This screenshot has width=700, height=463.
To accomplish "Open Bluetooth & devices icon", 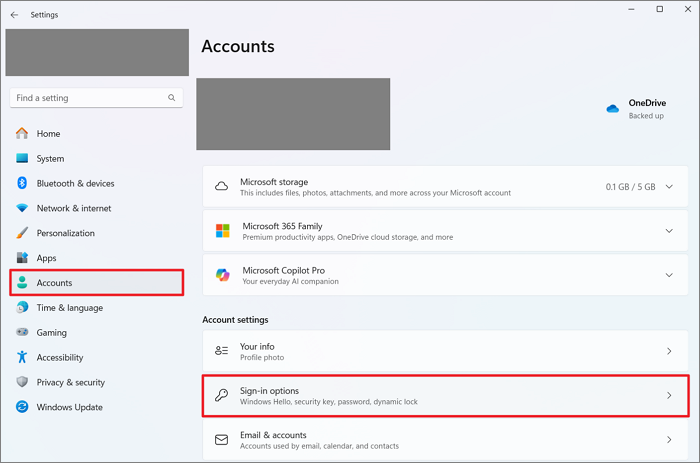I will 22,184.
